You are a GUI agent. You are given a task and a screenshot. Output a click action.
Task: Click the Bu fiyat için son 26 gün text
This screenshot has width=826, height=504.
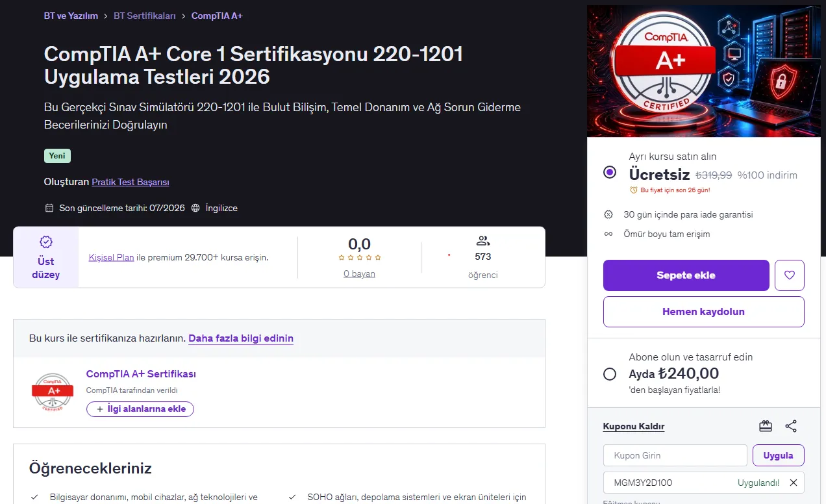[x=675, y=190]
